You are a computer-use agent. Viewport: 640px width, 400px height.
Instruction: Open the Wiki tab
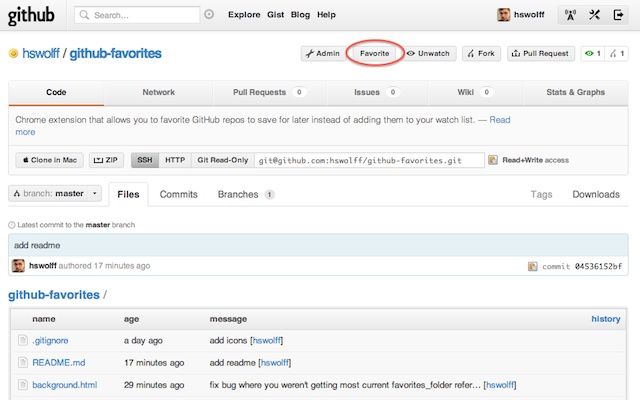coord(475,92)
